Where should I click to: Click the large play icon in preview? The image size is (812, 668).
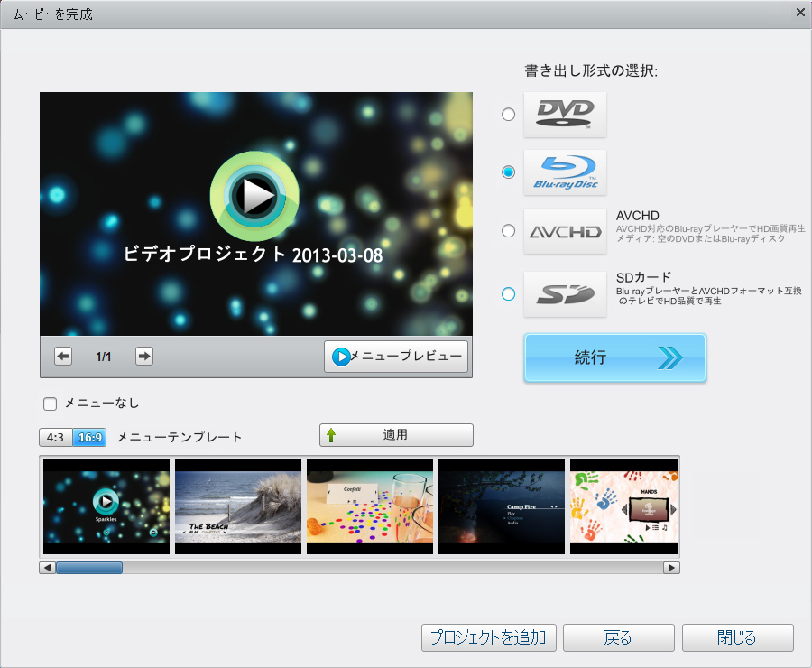click(x=254, y=196)
